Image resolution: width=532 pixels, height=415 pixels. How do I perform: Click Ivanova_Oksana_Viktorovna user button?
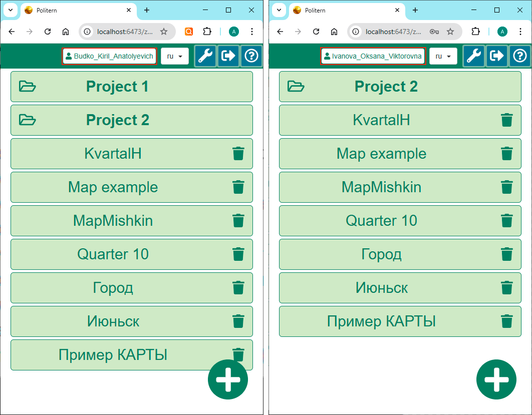[373, 56]
